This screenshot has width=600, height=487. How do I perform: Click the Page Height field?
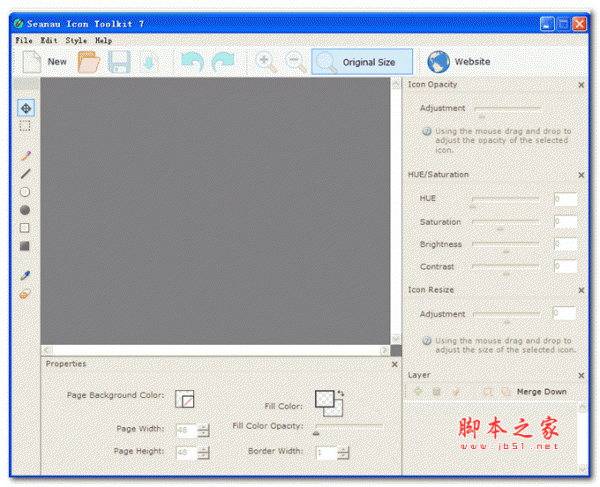[186, 453]
